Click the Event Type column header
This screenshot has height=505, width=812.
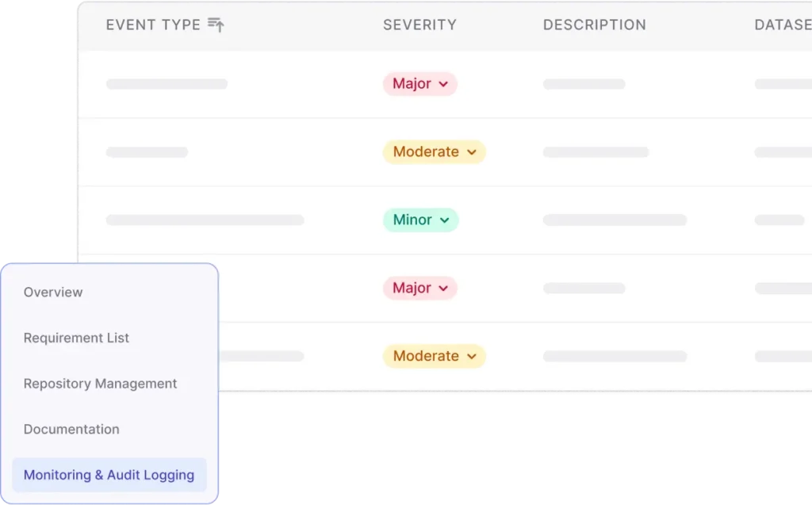click(x=153, y=25)
